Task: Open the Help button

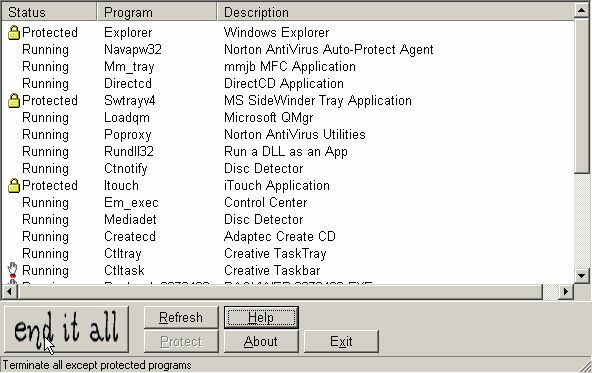Action: tap(261, 317)
